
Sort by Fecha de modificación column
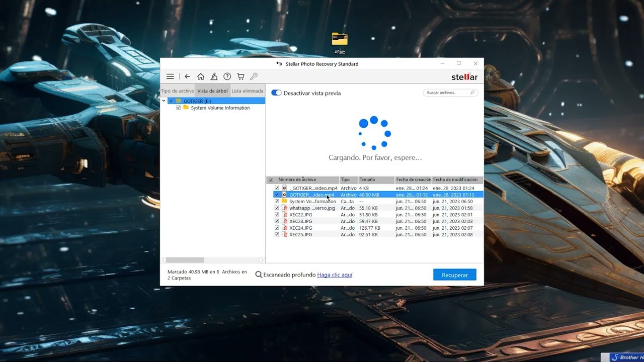tap(457, 179)
